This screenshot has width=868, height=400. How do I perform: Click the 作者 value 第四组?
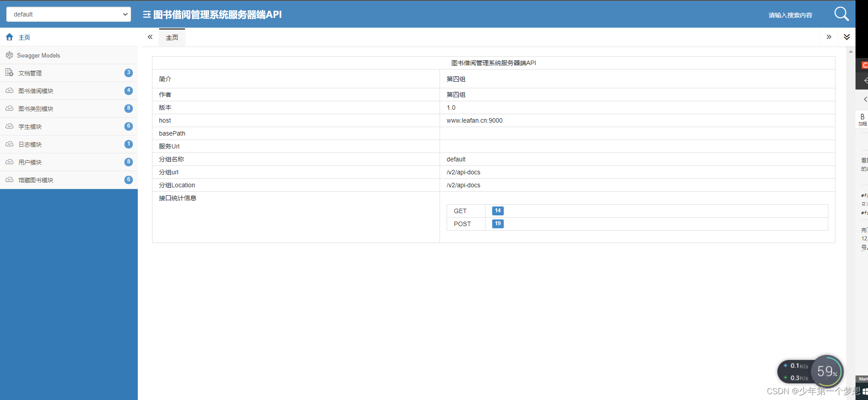tap(456, 95)
